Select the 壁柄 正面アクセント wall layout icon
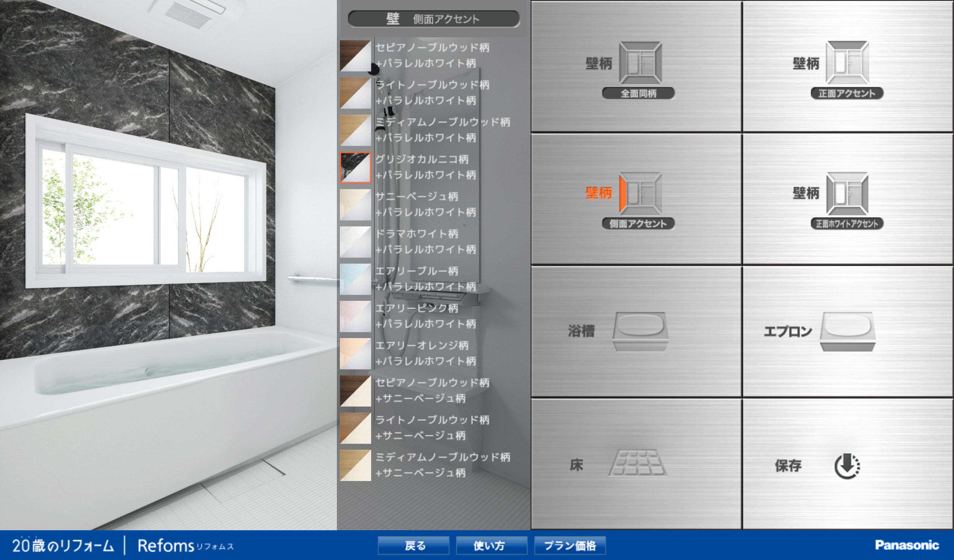Viewport: 954px width, 560px height. click(847, 63)
